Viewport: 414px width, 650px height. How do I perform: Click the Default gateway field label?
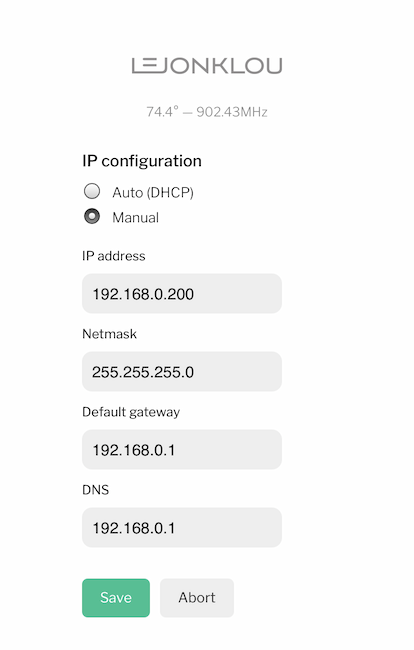tap(131, 412)
